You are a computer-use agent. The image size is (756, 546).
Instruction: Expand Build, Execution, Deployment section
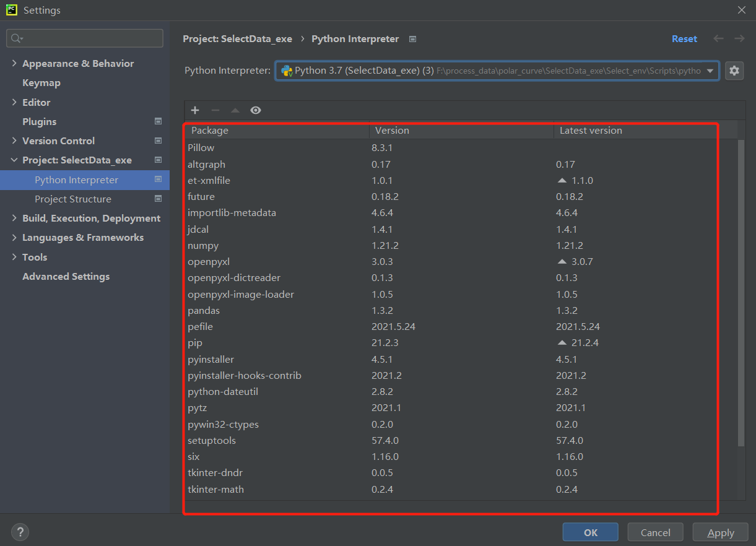[14, 219]
